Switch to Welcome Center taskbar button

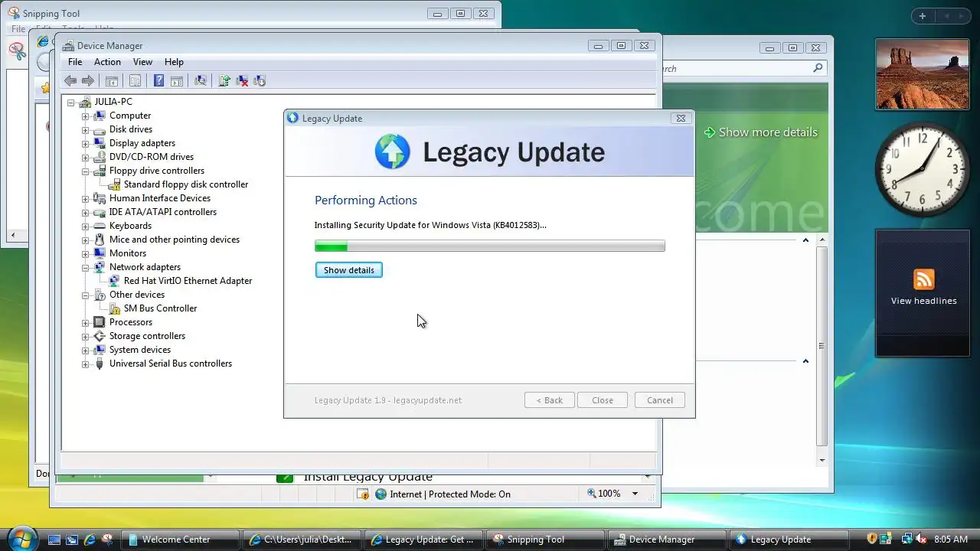point(181,540)
